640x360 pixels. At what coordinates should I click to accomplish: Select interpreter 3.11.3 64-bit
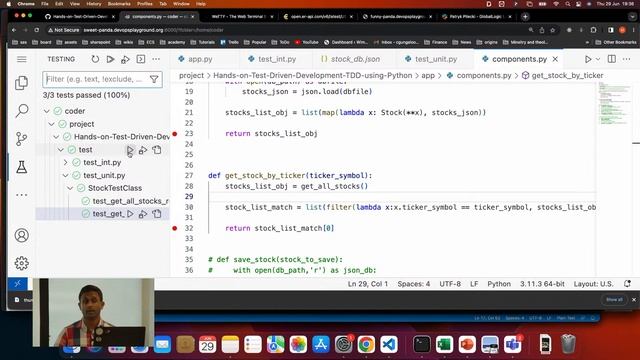[542, 284]
